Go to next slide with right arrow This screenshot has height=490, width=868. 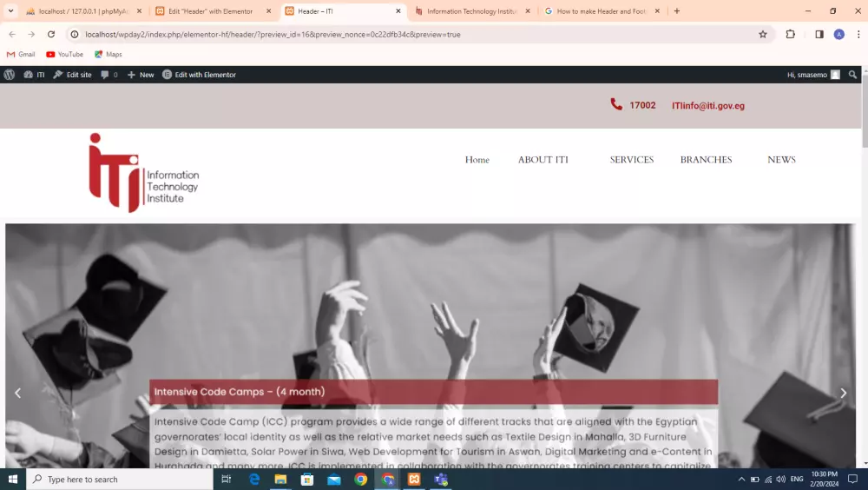pos(843,393)
